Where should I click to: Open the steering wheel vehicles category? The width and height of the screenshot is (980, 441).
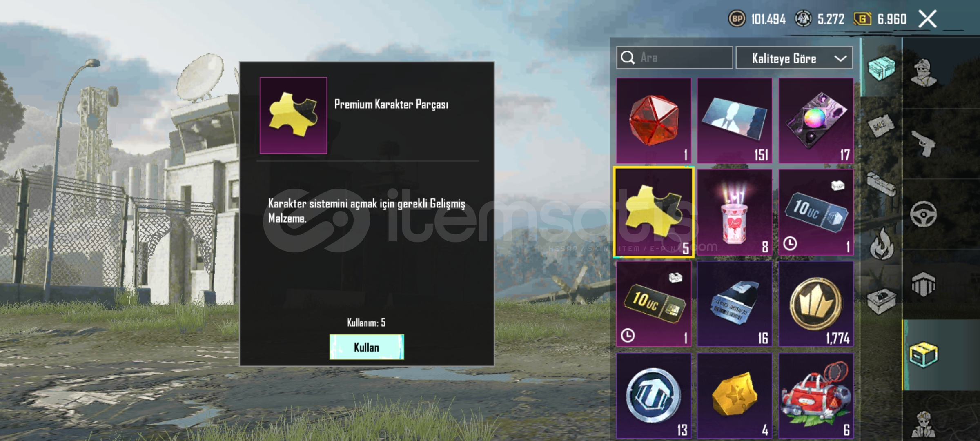click(924, 214)
